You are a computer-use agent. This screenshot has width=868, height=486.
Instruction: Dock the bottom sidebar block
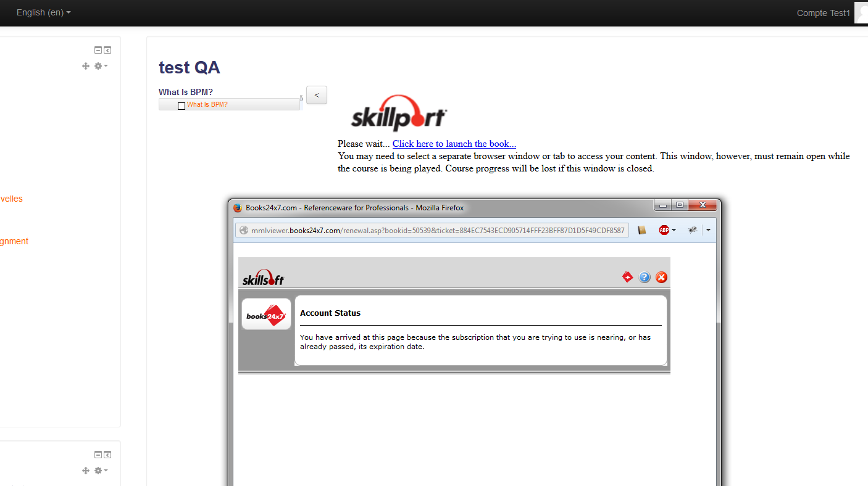(107, 455)
